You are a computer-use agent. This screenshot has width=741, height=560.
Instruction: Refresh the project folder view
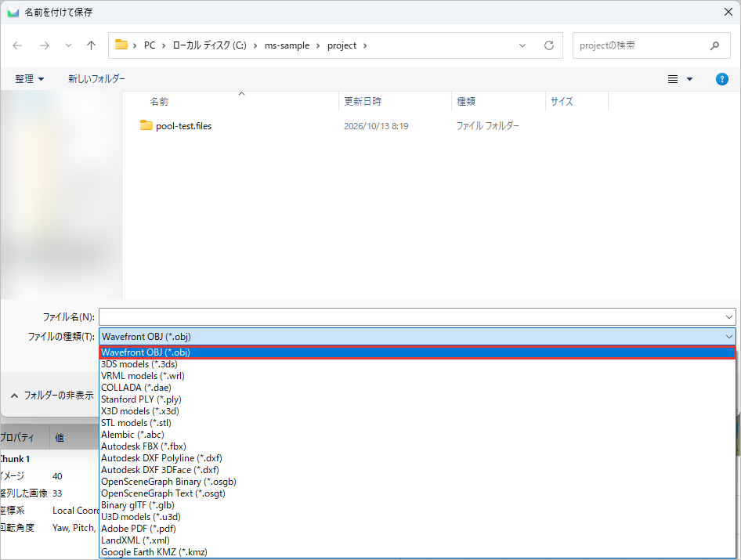pyautogui.click(x=548, y=45)
